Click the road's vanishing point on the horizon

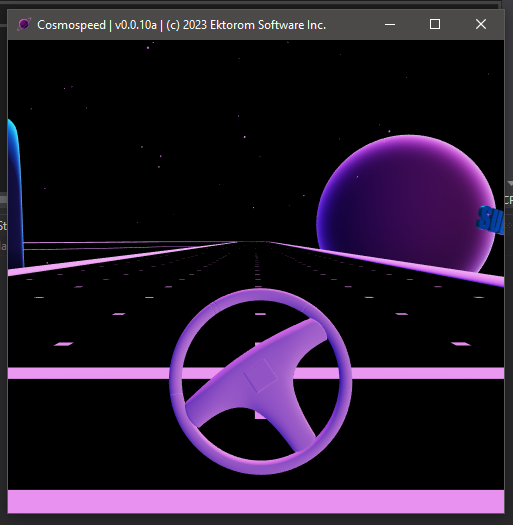coord(254,242)
